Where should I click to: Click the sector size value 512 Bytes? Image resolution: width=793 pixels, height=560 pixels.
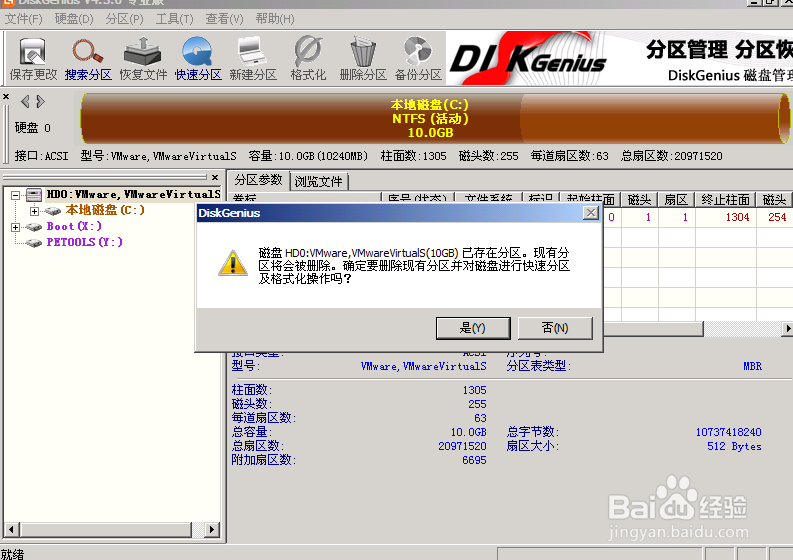(734, 447)
